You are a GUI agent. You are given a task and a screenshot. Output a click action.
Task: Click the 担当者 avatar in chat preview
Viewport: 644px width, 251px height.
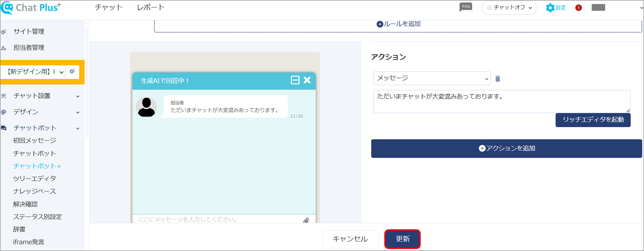(146, 107)
